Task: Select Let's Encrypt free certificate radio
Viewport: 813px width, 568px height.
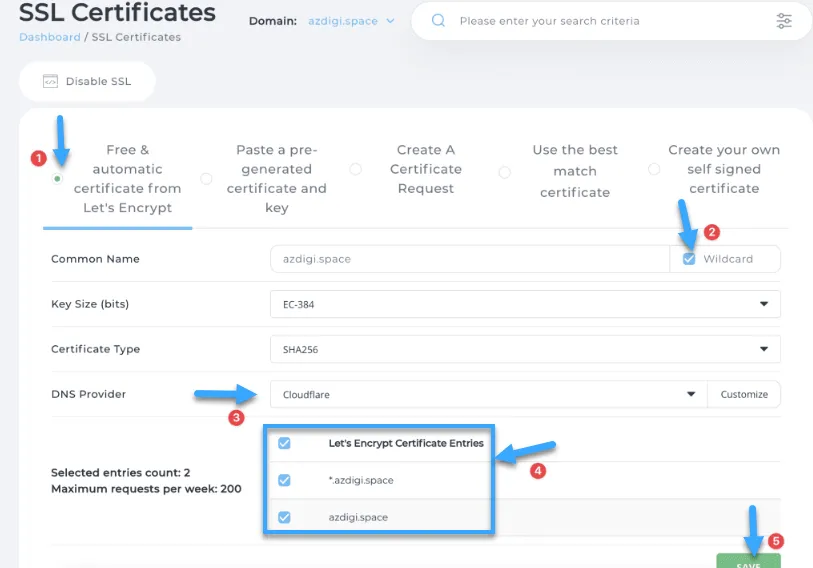Action: coord(58,179)
